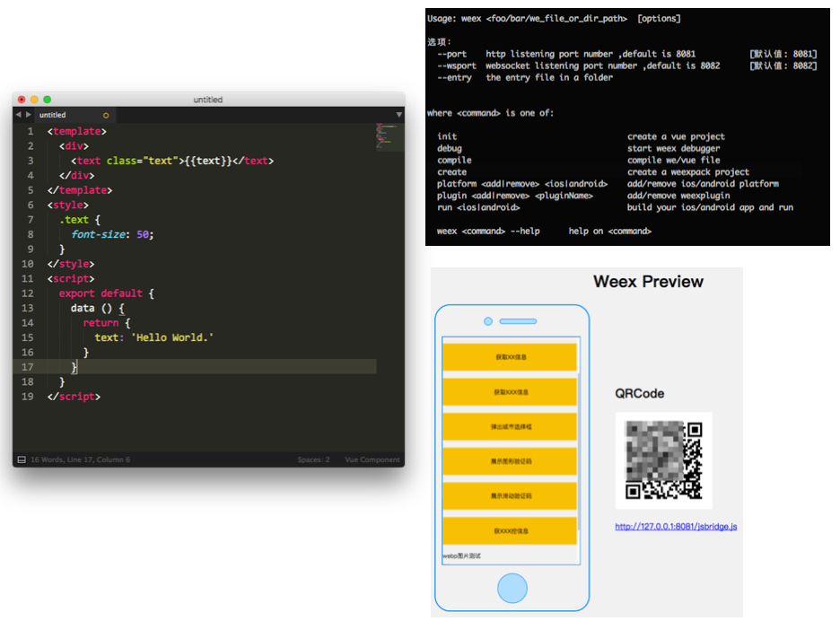Click the 'run <ios|android>' command in terminal
Screen dimensions: 840x621
(x=478, y=207)
